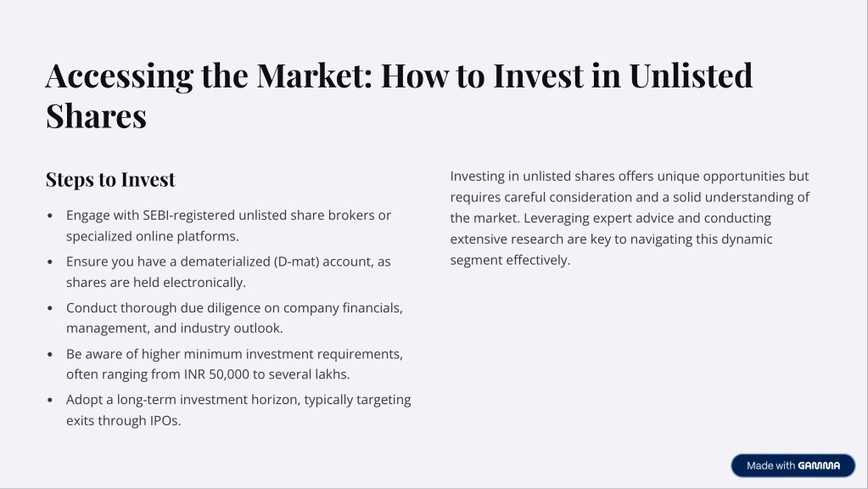Click the word Shares in the title
Screen dimensions: 868x489
(97, 116)
